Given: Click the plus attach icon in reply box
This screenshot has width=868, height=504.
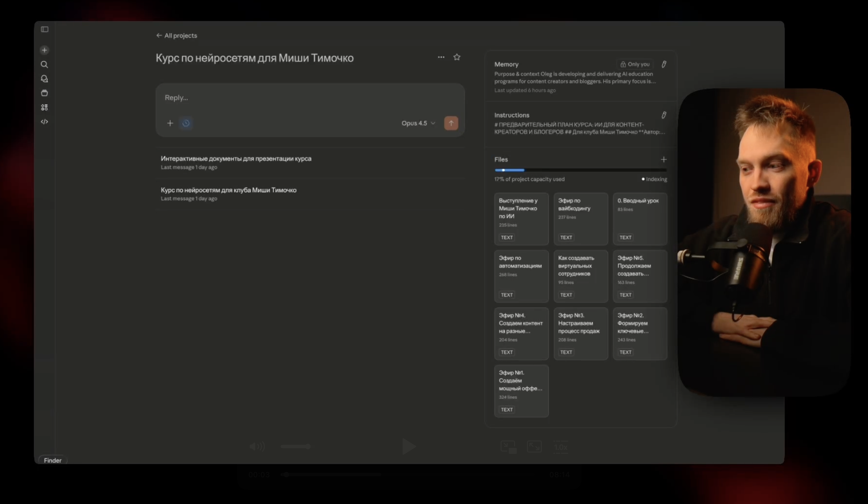Looking at the screenshot, I should point(170,123).
